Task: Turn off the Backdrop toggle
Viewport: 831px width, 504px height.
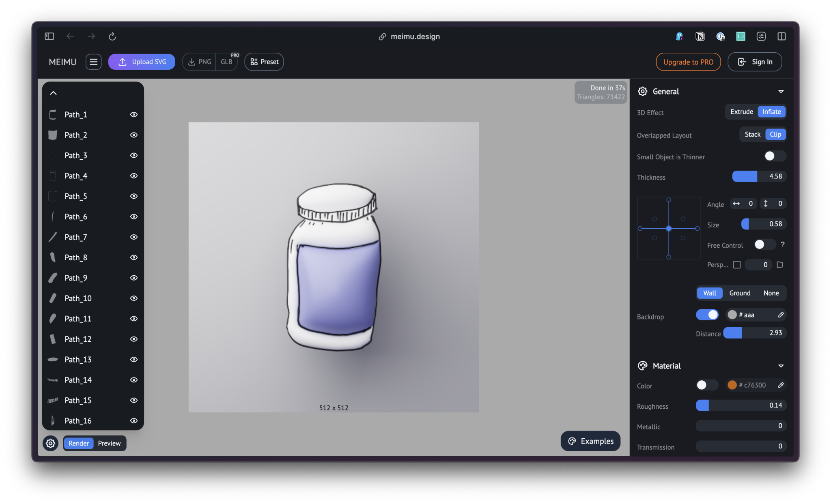Action: tap(707, 315)
